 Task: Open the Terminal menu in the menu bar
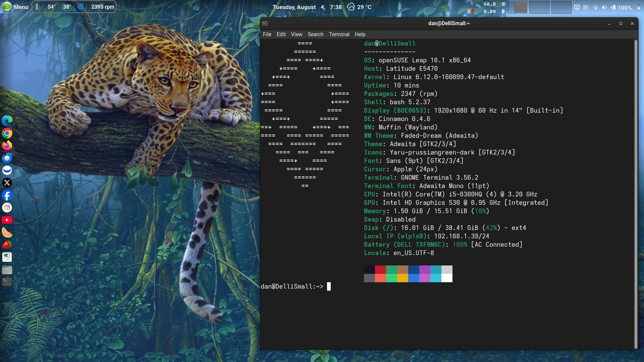point(339,34)
